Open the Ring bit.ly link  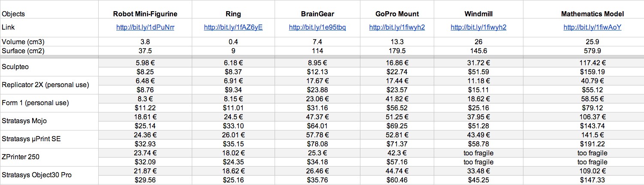[x=233, y=27]
